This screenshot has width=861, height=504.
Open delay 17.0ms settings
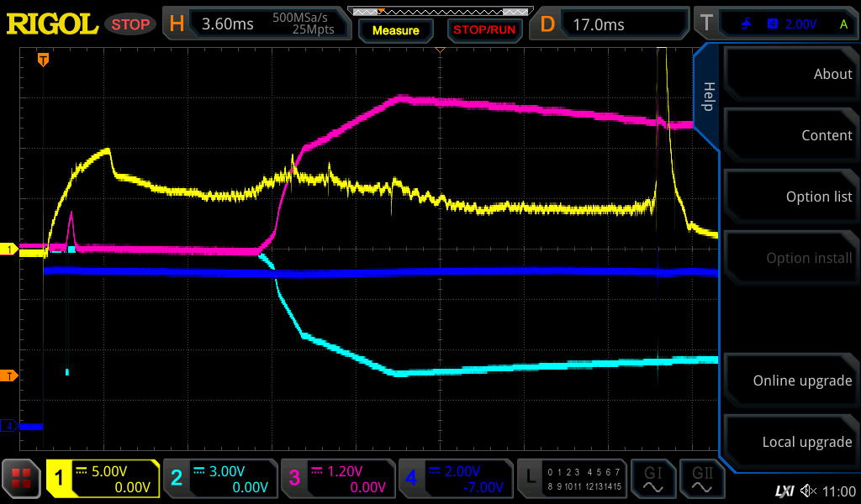tap(611, 24)
